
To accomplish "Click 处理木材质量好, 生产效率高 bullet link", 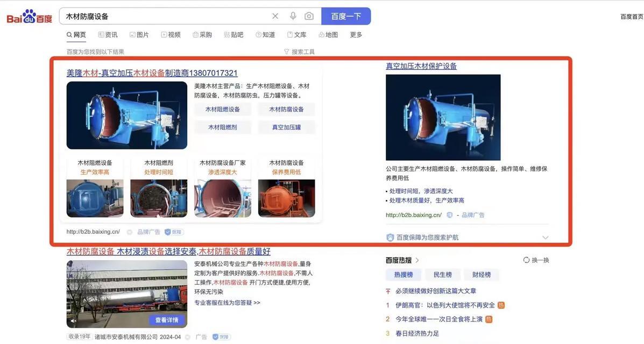I will [x=427, y=200].
